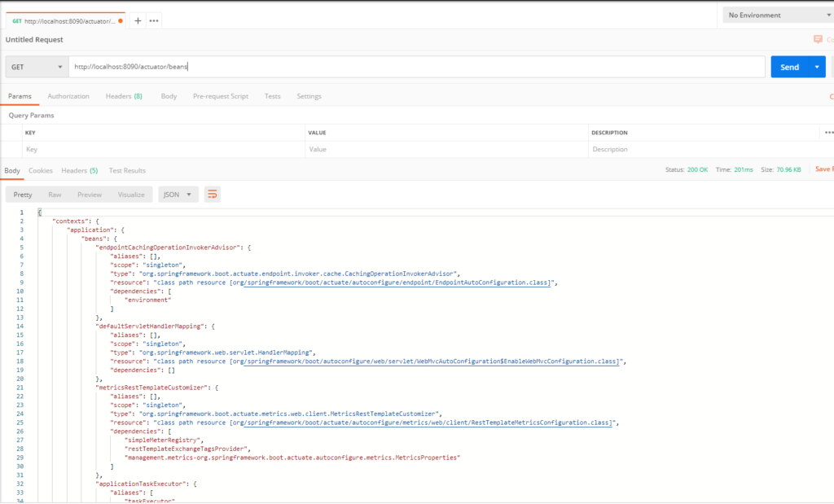The height and width of the screenshot is (504, 834).
Task: Switch to response Cookies tab
Action: [41, 170]
